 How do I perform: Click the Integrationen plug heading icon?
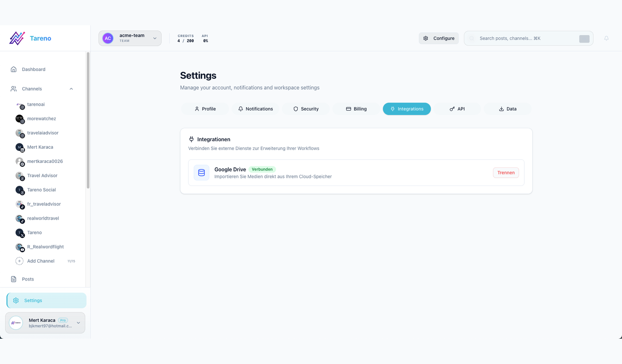coord(191,139)
